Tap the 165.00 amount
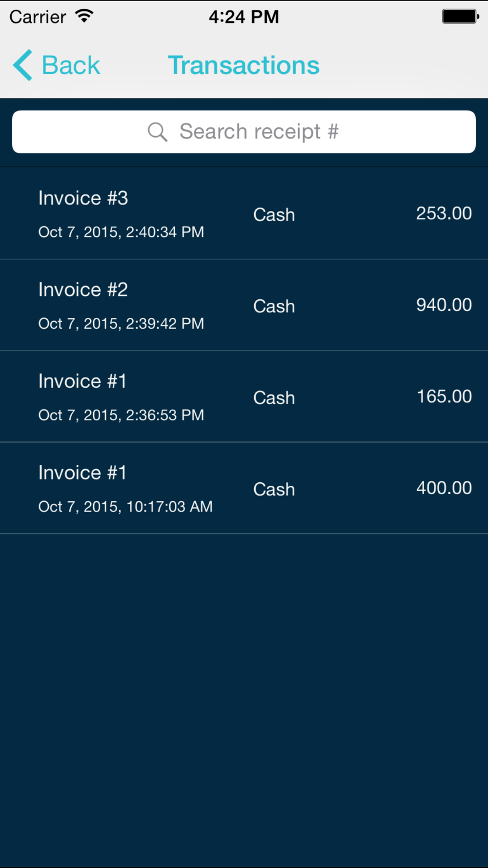 (x=444, y=396)
